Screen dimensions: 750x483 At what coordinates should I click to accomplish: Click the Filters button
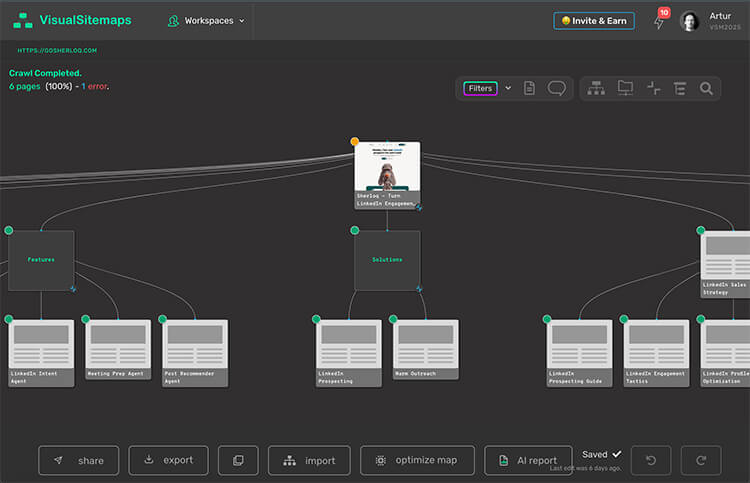pyautogui.click(x=480, y=88)
